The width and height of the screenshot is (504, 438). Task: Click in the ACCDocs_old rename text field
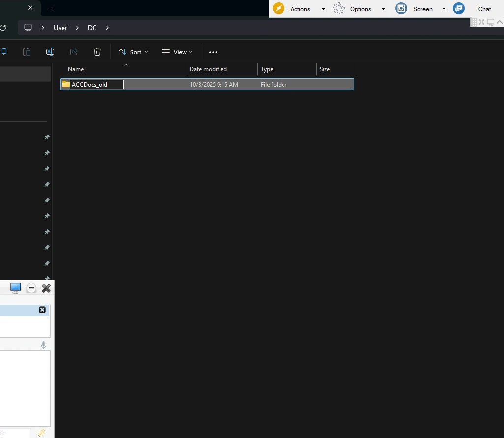point(96,85)
